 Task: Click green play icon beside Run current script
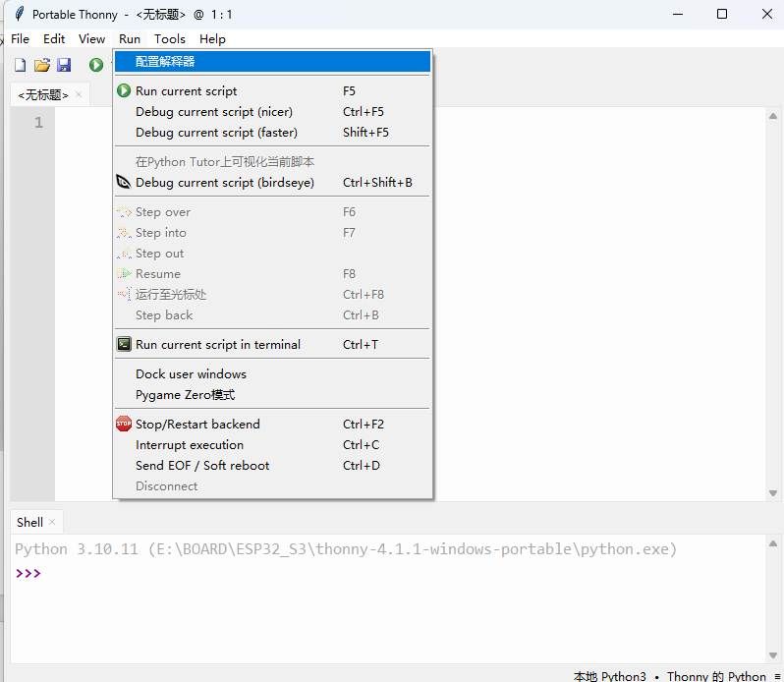[x=124, y=91]
